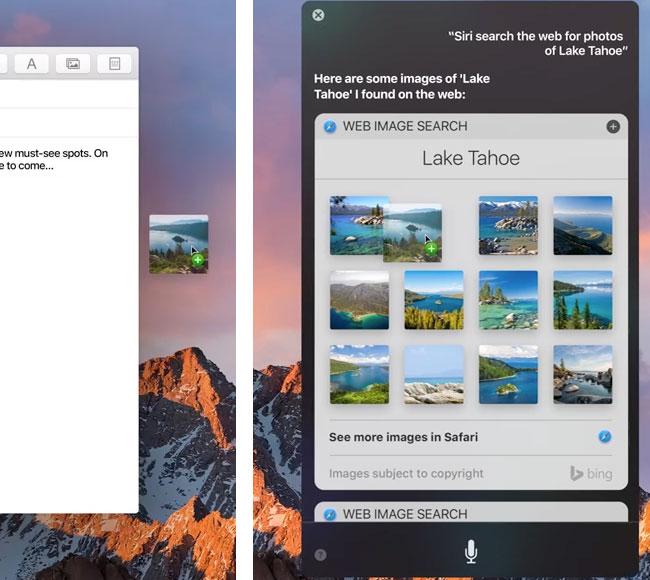Select second-row thumbnail of brown mountains and cove
Viewport: 650px width, 580px height.
point(359,300)
